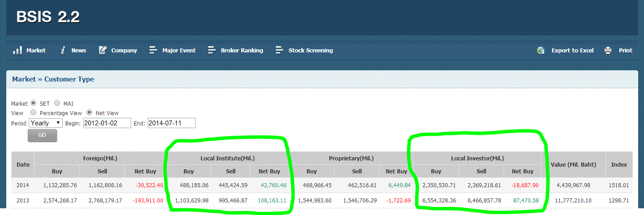Click the Major Event list icon
The image size is (644, 215).
[x=153, y=50]
